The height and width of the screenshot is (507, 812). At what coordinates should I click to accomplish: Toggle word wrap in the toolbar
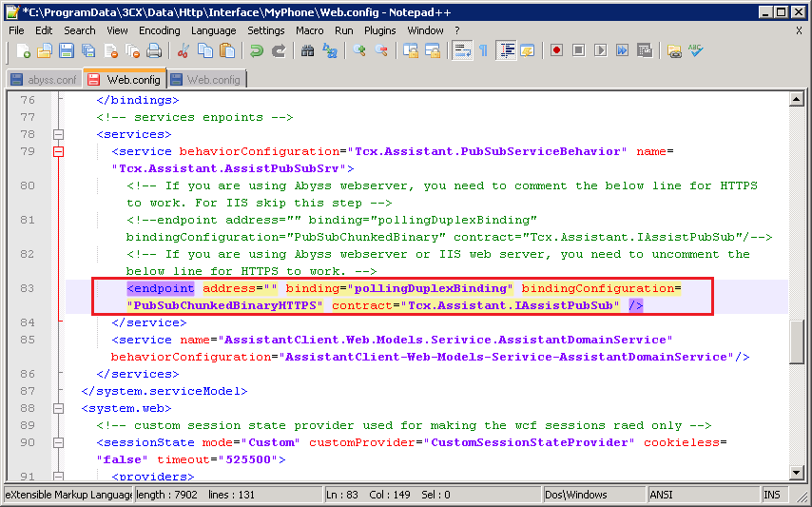462,50
